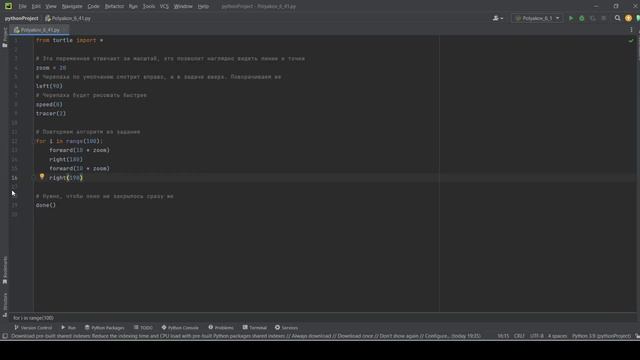Select the Polyakov_6_41.py editor tab
Viewport: 640px width, 360px height.
pyautogui.click(x=40, y=30)
